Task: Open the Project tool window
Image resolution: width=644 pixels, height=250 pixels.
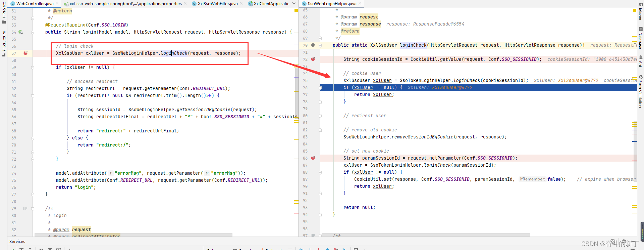Action: (4, 12)
